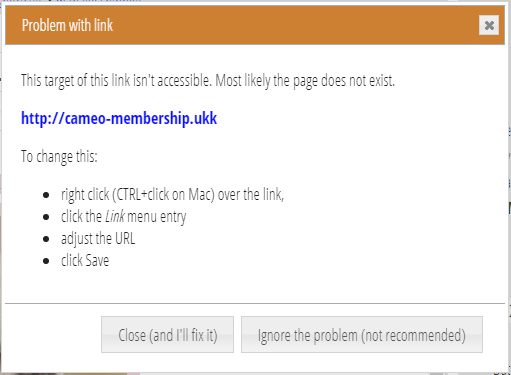
Task: Click the bullet beside adjust the URL
Action: [46, 239]
